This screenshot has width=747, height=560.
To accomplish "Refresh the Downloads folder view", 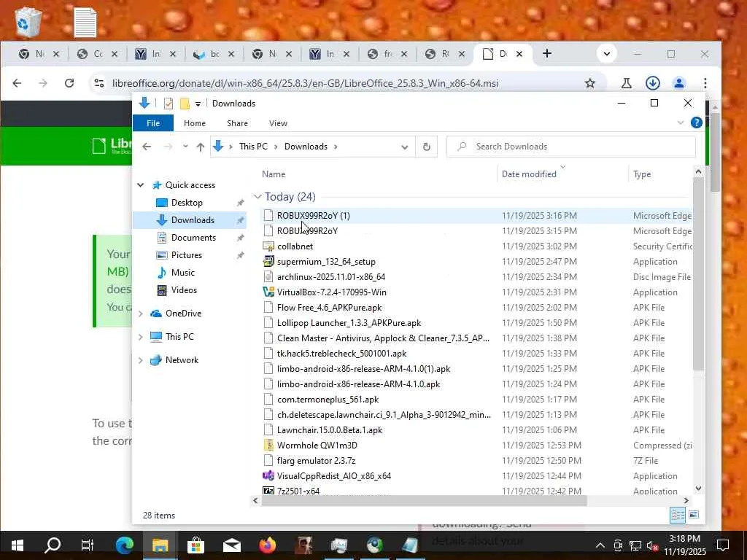I will click(426, 147).
